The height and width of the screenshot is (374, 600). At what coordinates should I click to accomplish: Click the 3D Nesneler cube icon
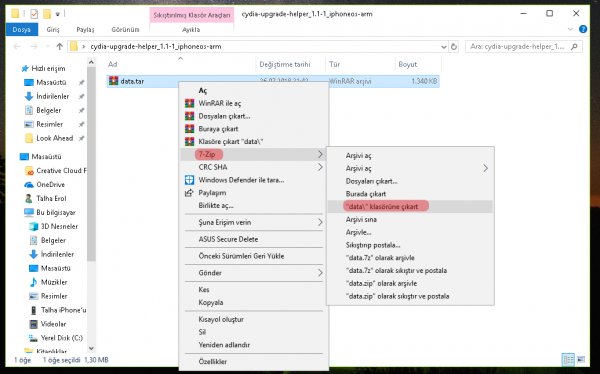34,226
